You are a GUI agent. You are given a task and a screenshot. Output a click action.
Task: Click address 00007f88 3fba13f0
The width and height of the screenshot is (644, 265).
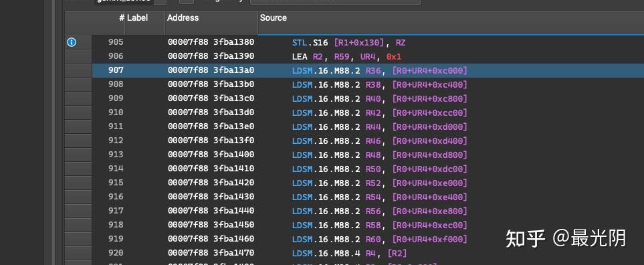(211, 141)
